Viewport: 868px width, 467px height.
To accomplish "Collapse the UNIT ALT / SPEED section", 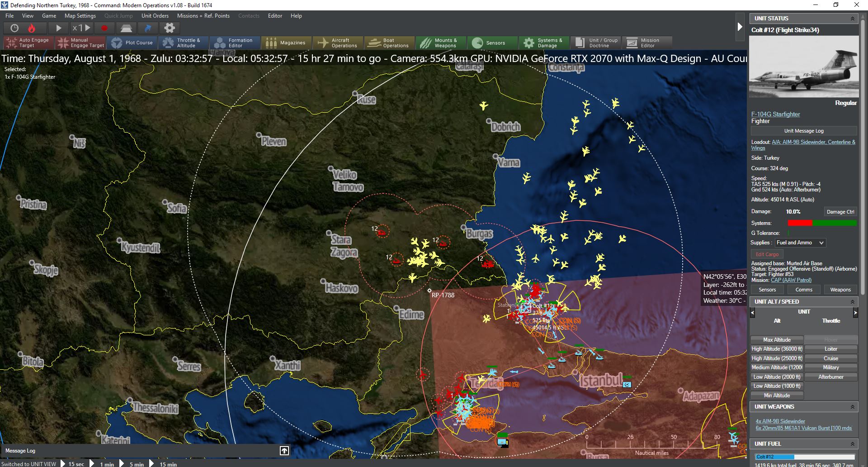I will pyautogui.click(x=853, y=302).
